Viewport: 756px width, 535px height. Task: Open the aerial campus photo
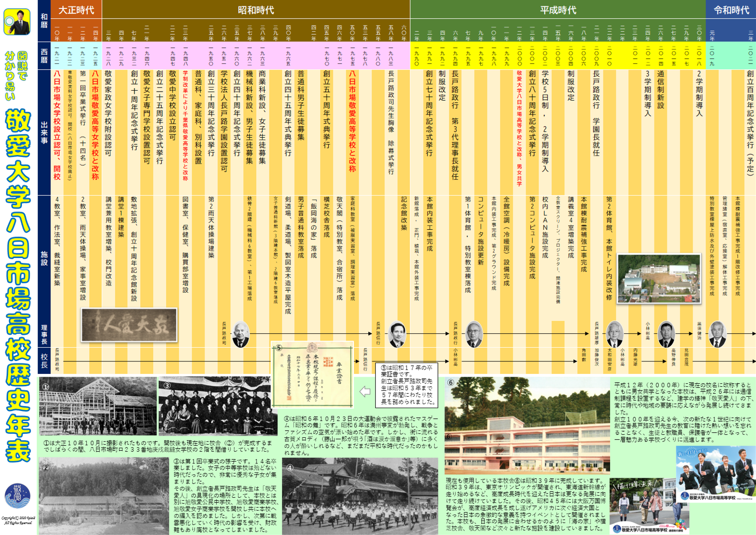click(x=659, y=279)
